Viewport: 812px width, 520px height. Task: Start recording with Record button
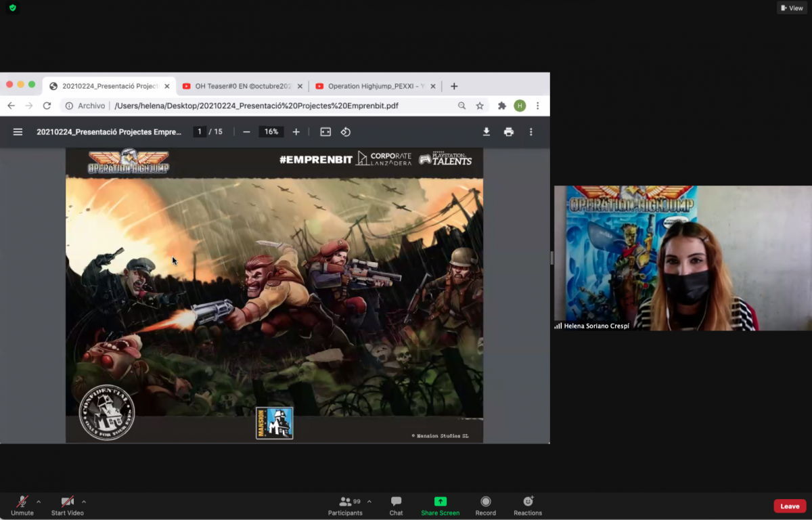[x=485, y=505]
